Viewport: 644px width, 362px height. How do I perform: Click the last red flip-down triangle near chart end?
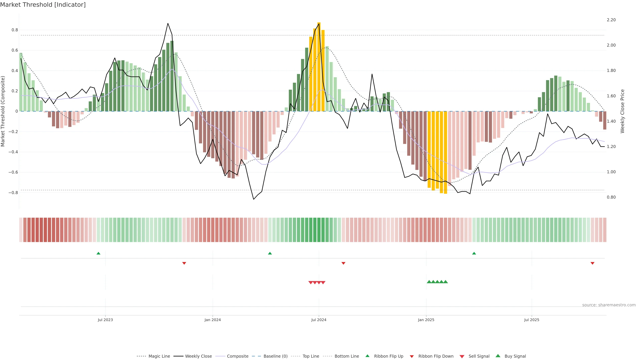[x=592, y=263]
